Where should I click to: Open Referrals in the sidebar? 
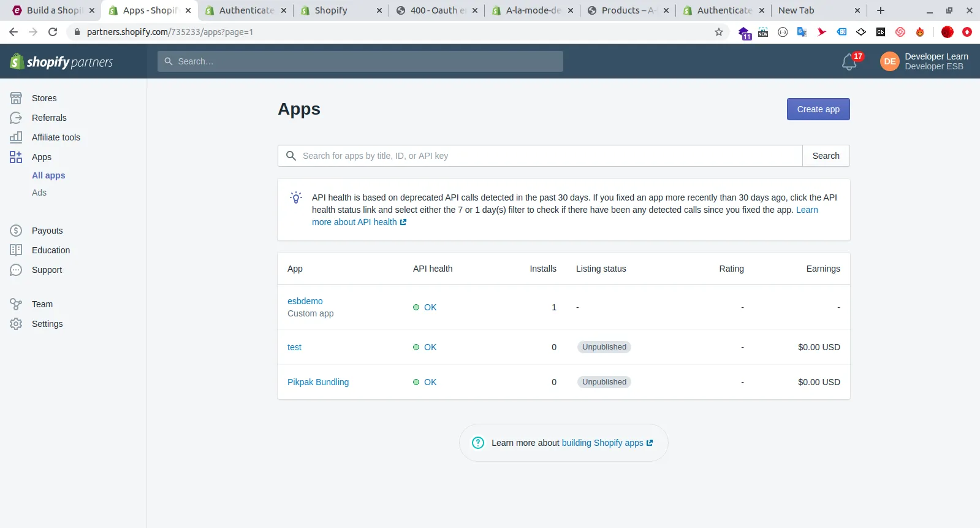coord(49,118)
